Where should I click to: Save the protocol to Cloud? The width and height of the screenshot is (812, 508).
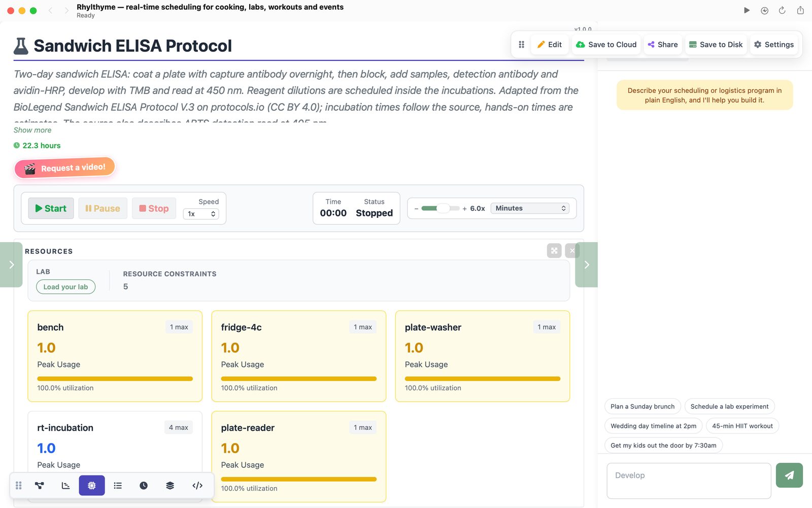(x=606, y=45)
